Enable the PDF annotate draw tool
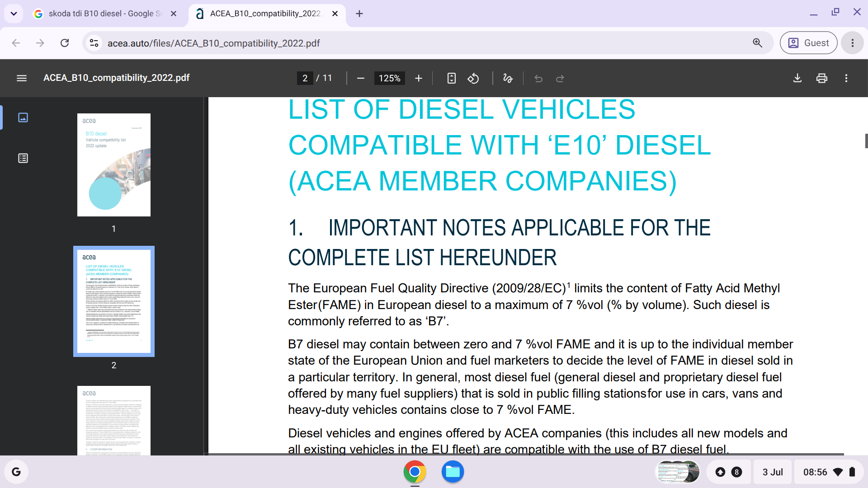Viewport: 868px width, 488px height. point(508,78)
